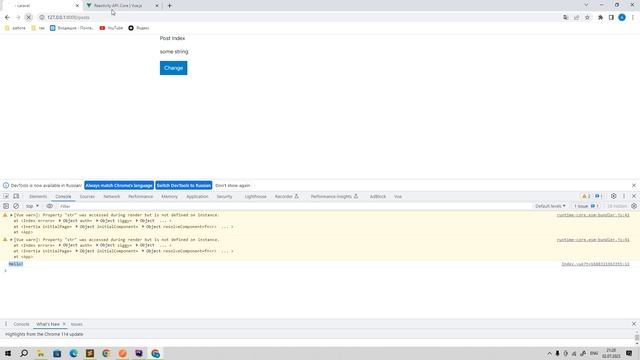Expand the first Vue warn message
The image size is (640, 360).
click(x=11, y=215)
